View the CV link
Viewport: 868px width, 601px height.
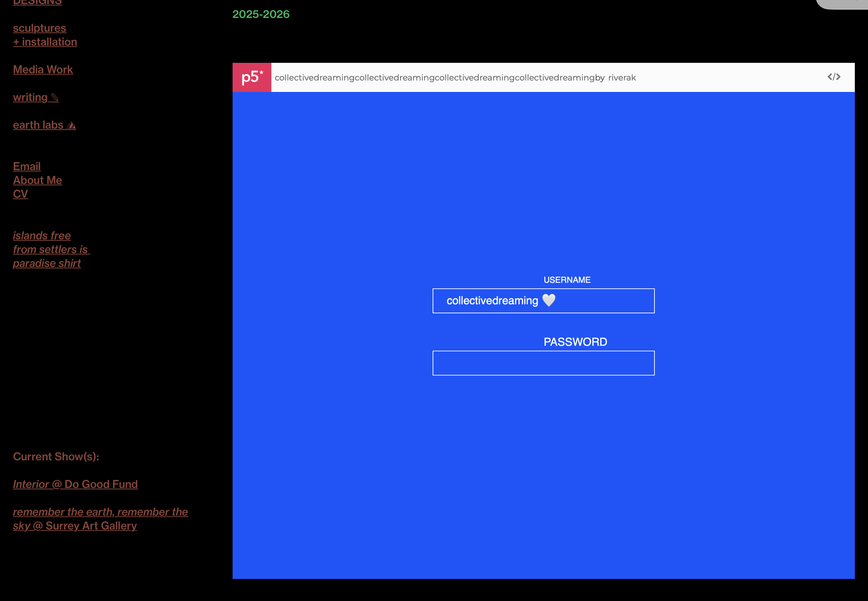[20, 194]
